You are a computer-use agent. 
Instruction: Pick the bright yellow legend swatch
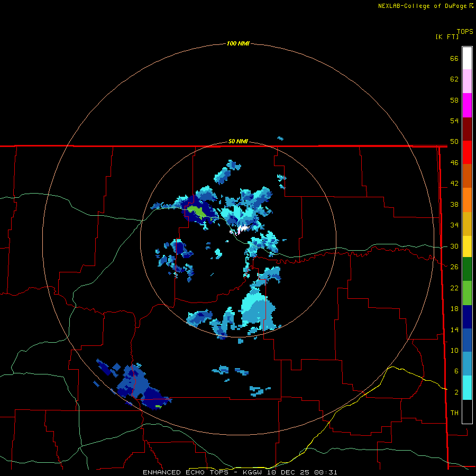467,246
